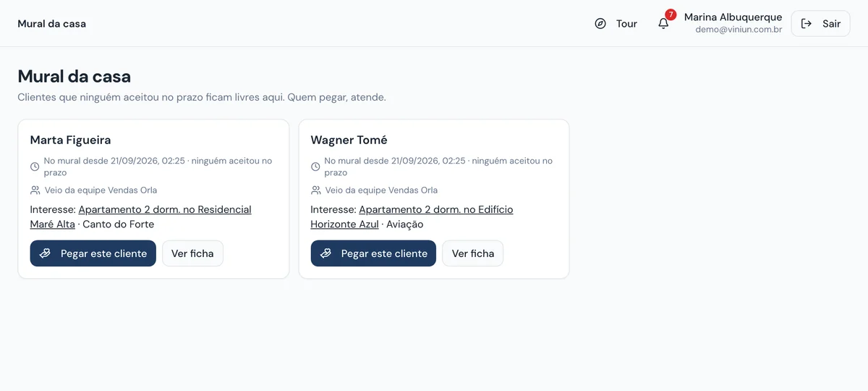This screenshot has height=391, width=868.
Task: Click Mural da casa in top bar
Action: pos(52,24)
